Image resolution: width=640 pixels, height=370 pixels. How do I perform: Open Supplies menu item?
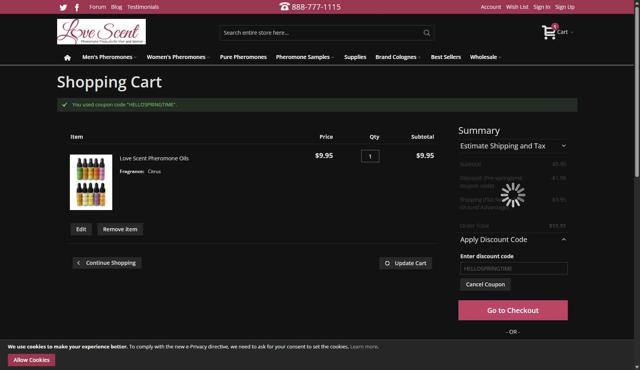point(355,57)
